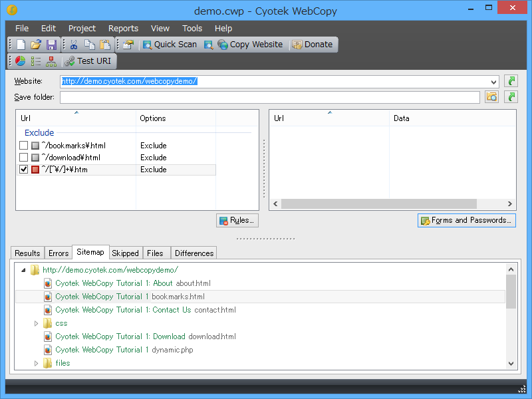Uncheck the ^/[^/]+\.htm rule
Screen dimensions: 532x399
click(x=23, y=169)
